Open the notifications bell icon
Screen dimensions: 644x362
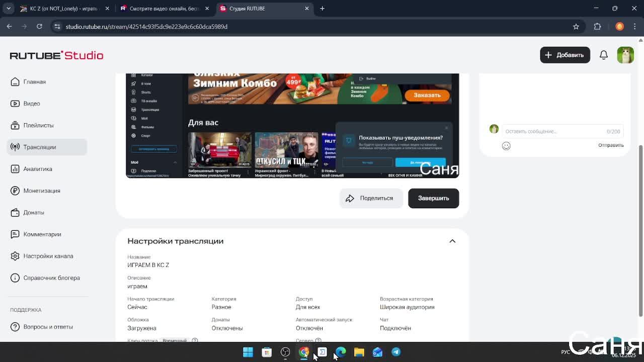click(604, 55)
